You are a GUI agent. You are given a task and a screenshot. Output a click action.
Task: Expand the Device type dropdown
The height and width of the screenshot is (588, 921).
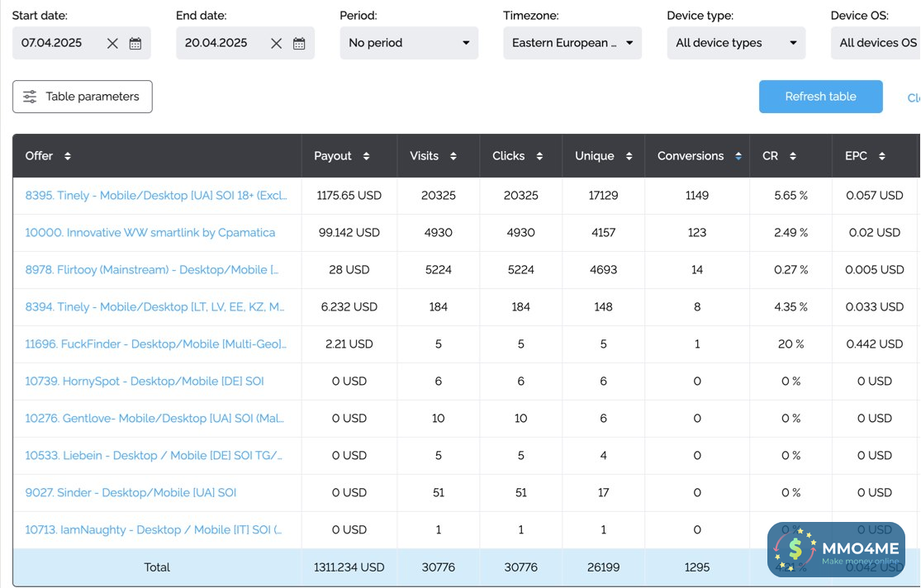pyautogui.click(x=736, y=43)
